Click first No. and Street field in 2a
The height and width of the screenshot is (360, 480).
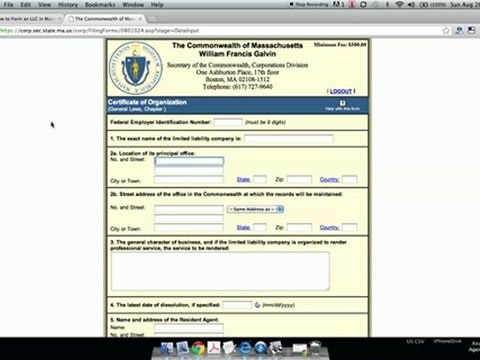(189, 161)
